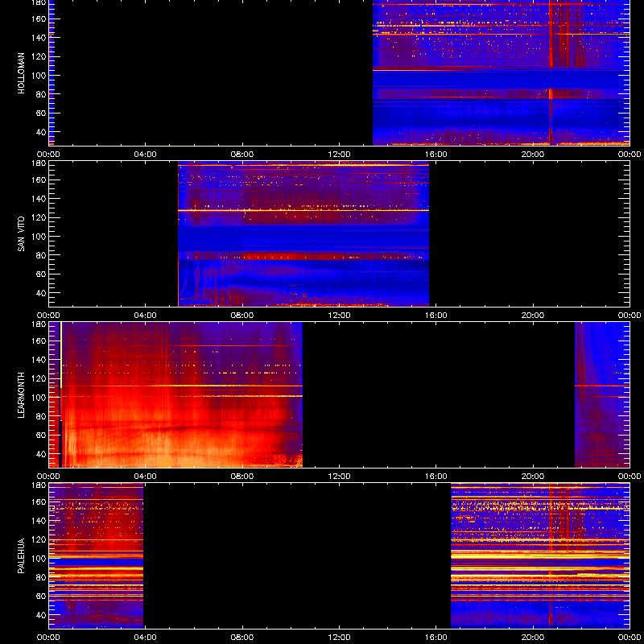Choose frequency 180 on Palehua axis
Screen dimensions: 644x644
(40, 485)
